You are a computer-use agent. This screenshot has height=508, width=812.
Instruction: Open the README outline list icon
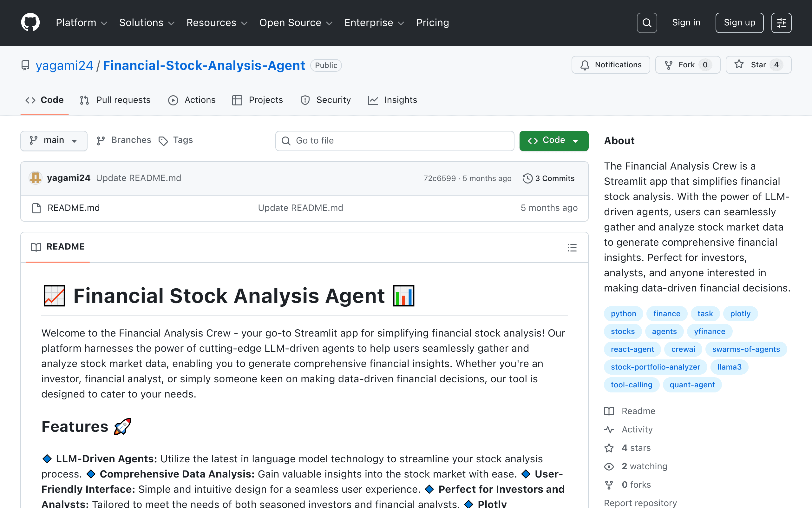pos(572,248)
